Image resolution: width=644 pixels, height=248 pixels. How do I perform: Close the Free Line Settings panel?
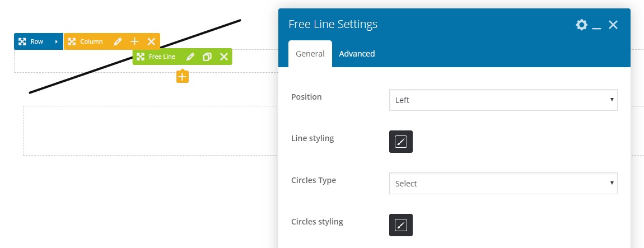[613, 25]
